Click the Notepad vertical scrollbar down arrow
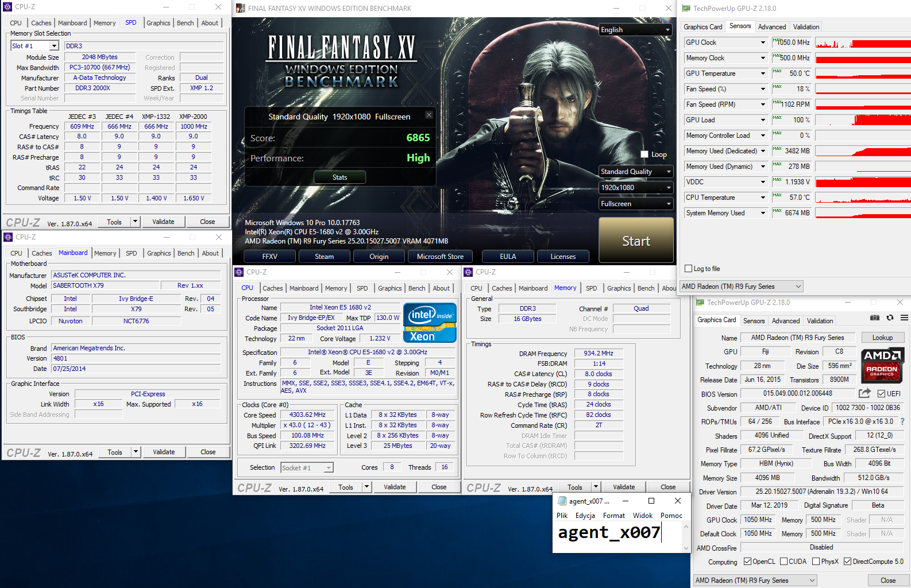The image size is (911, 588). (x=686, y=548)
